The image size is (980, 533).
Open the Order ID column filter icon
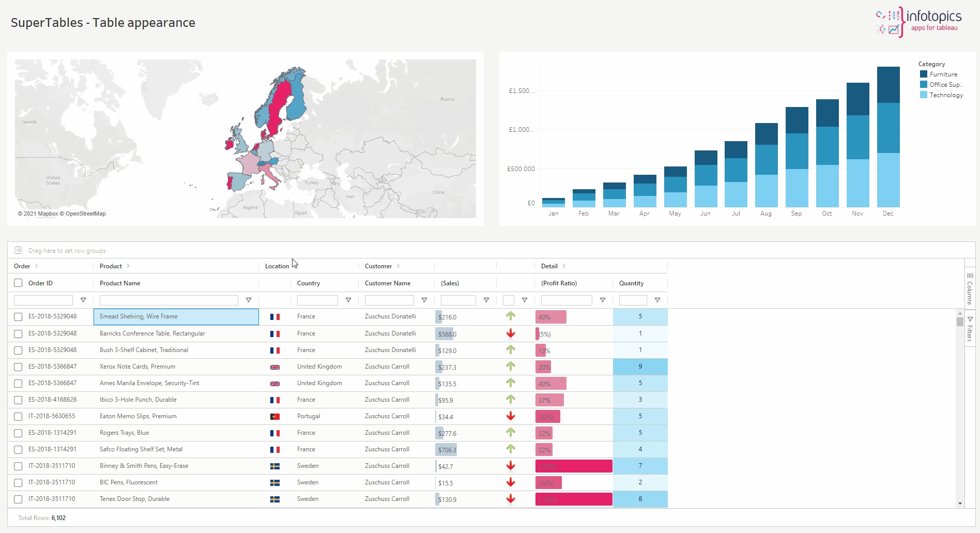point(83,300)
